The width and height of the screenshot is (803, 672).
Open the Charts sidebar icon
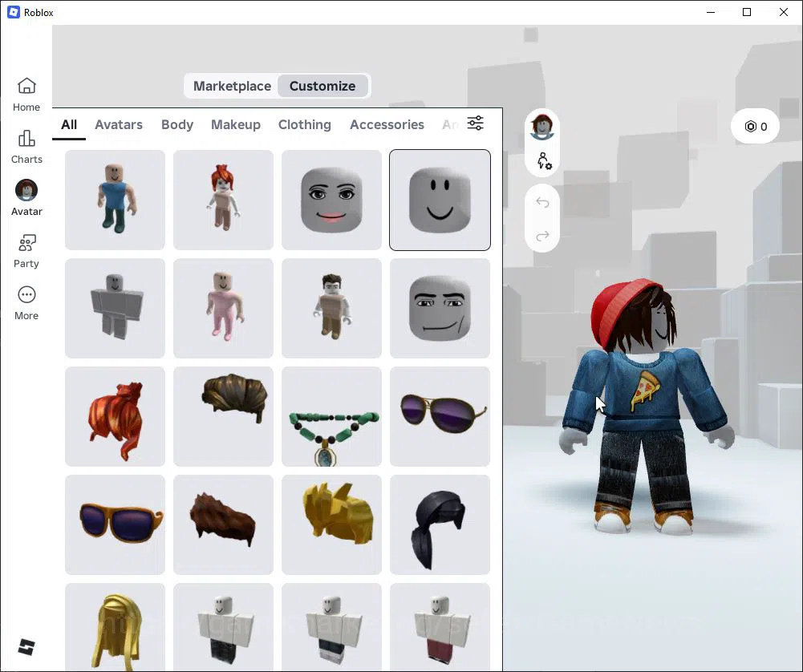(x=26, y=147)
